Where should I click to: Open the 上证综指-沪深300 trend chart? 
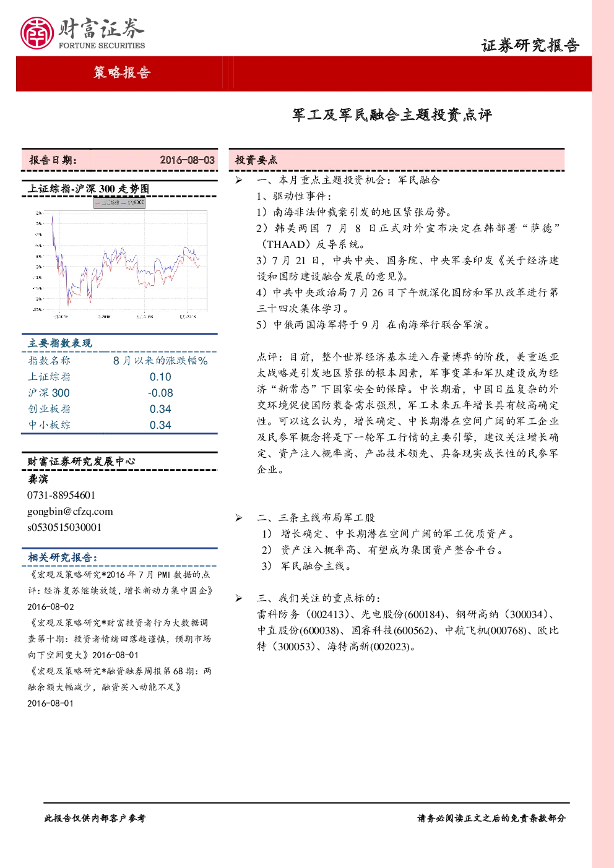118,261
